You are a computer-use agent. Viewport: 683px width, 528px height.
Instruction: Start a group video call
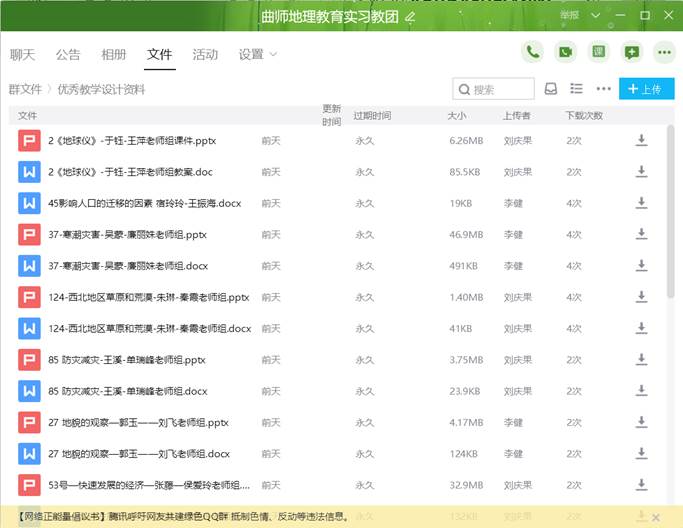click(x=565, y=53)
